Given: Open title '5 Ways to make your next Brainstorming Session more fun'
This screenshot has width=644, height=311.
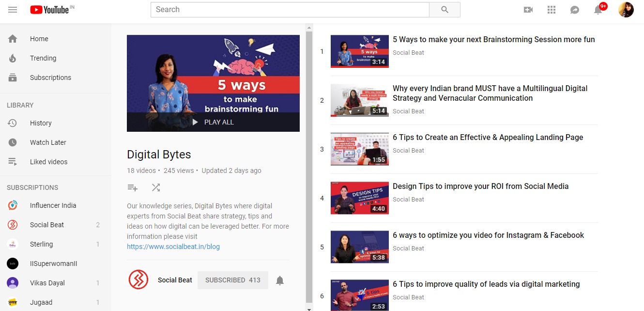Looking at the screenshot, I should pyautogui.click(x=494, y=40).
